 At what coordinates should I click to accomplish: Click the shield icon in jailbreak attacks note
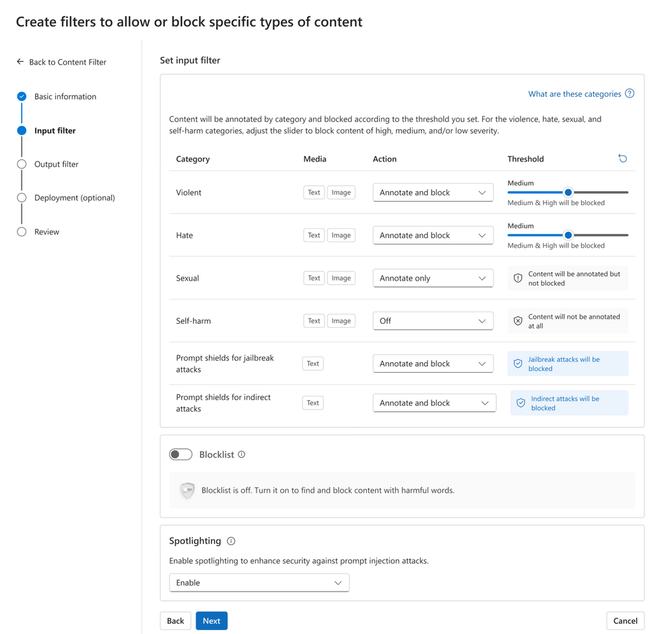pos(518,363)
